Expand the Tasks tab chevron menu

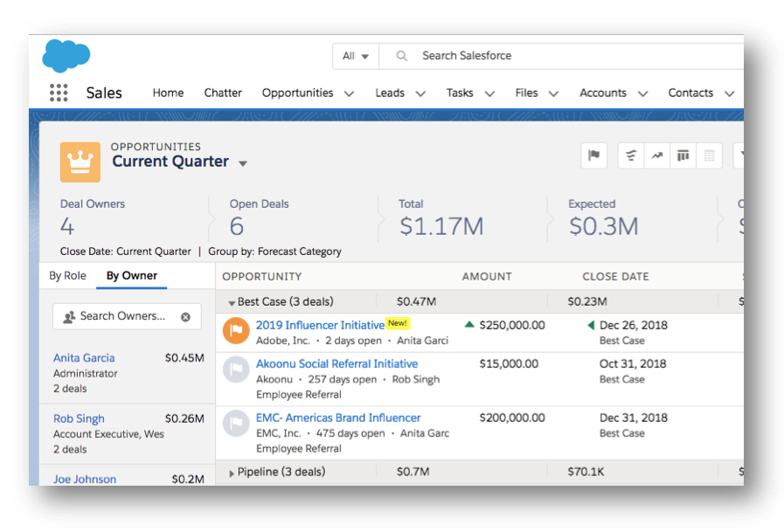coord(489,93)
